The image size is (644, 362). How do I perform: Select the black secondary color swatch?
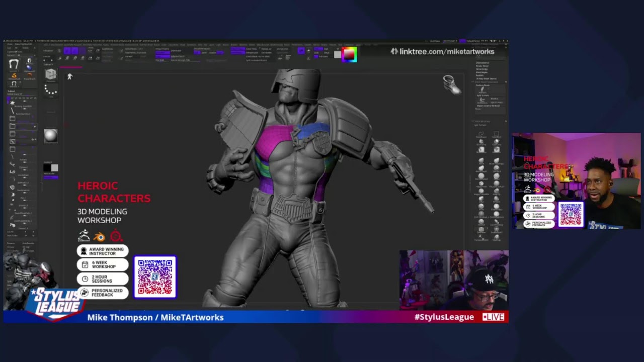47,168
